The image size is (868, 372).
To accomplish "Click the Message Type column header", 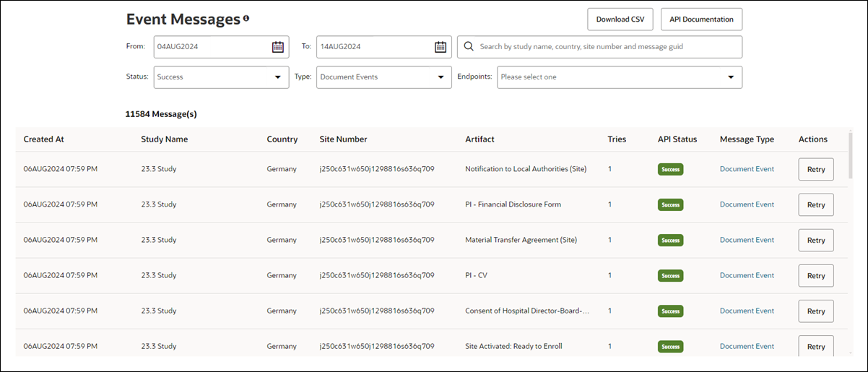I will coord(747,139).
